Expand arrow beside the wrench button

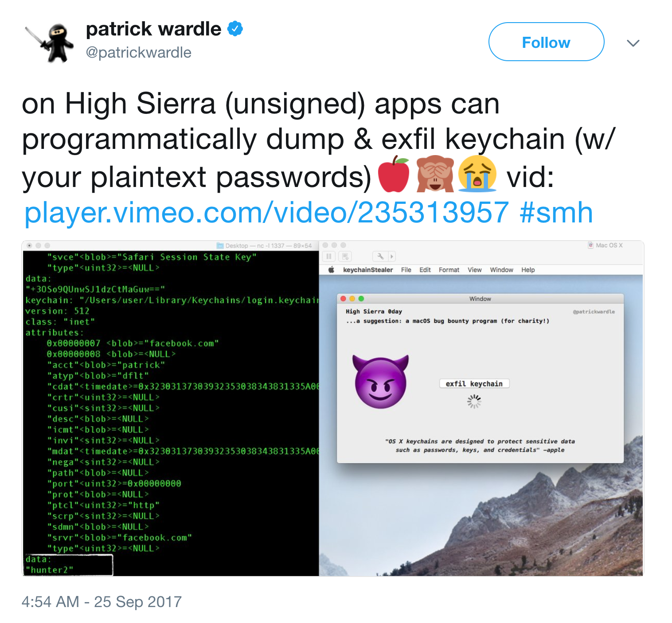coord(391,256)
